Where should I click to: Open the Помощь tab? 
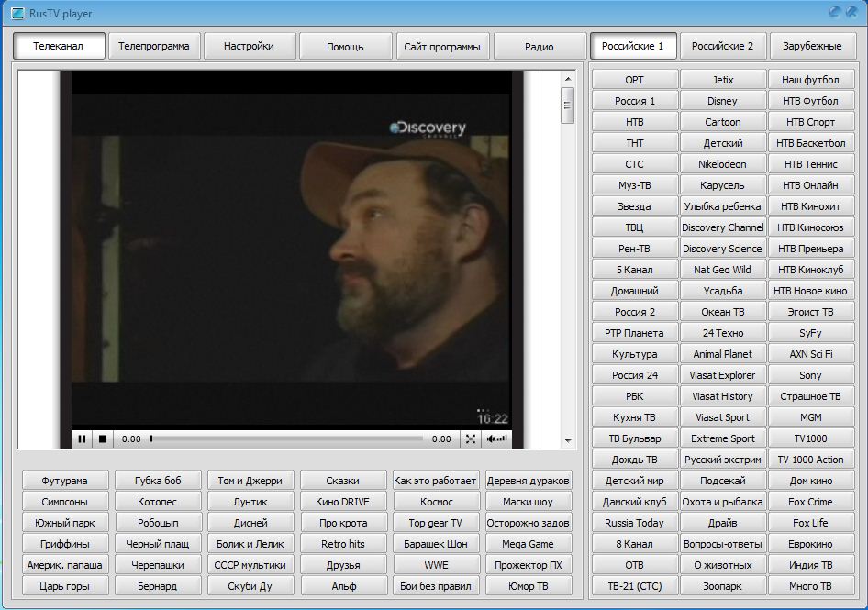345,46
